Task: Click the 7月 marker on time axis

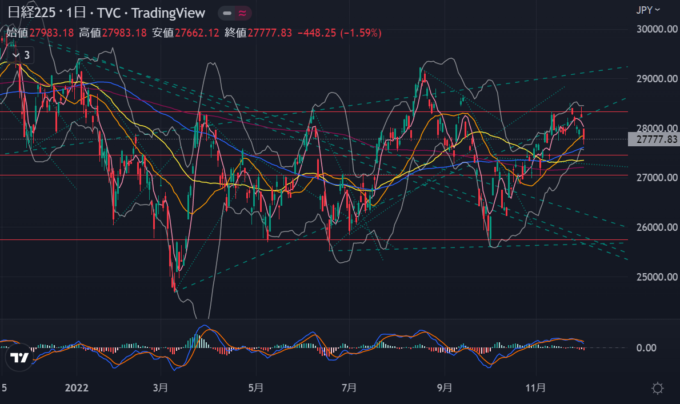Action: pyautogui.click(x=350, y=387)
